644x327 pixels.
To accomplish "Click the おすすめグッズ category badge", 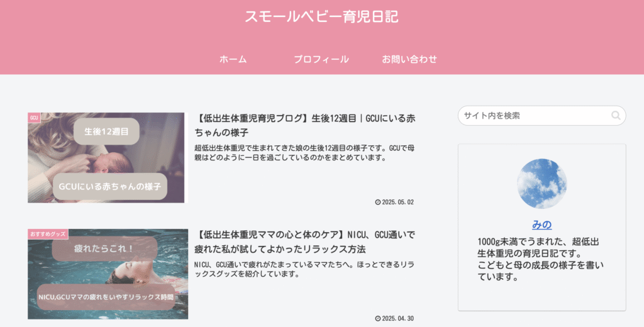I will [48, 234].
